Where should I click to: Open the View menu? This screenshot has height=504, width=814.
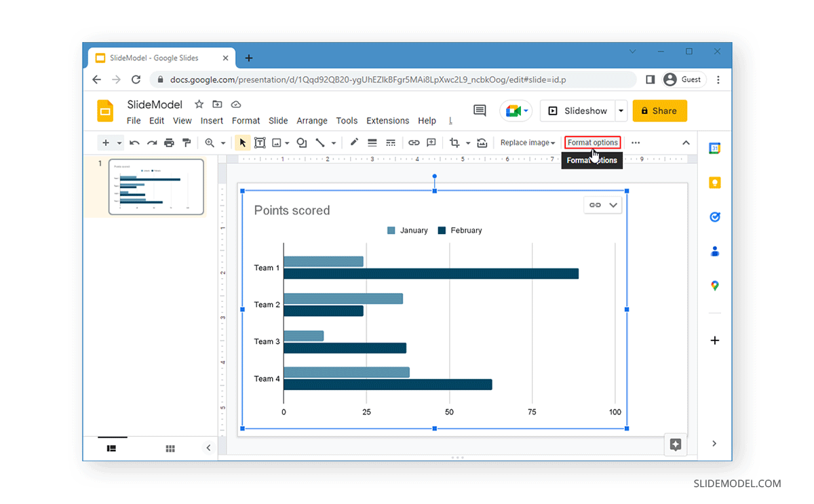(x=182, y=121)
